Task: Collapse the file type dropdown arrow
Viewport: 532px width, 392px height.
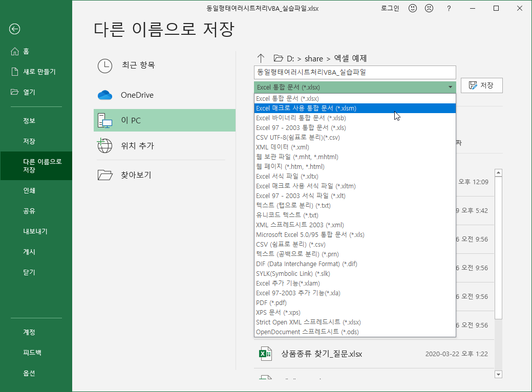Action: point(450,87)
